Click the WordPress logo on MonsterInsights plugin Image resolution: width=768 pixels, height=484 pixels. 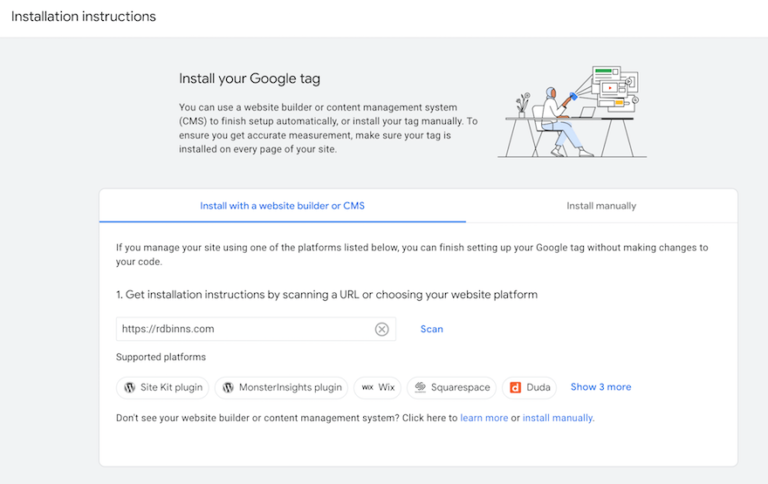pos(228,387)
